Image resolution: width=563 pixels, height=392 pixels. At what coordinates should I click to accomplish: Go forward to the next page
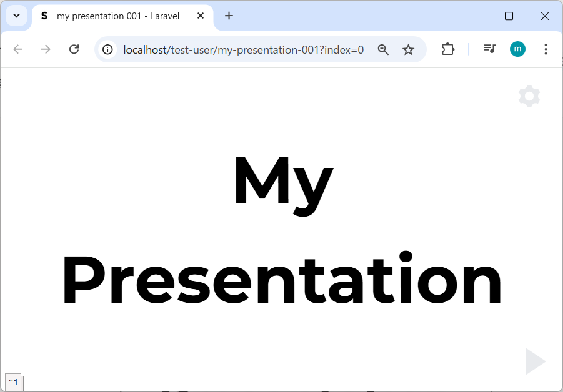[x=46, y=49]
